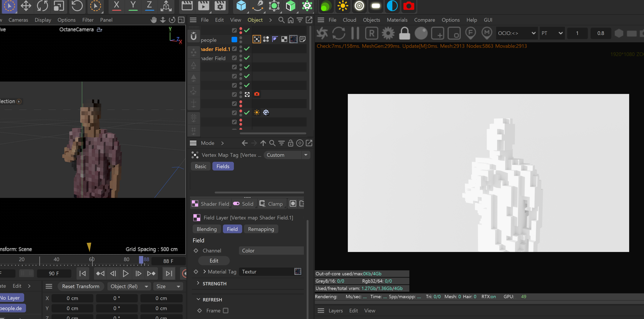Viewport: 644px width, 319px height.
Task: Click Reset Transform button
Action: point(81,287)
